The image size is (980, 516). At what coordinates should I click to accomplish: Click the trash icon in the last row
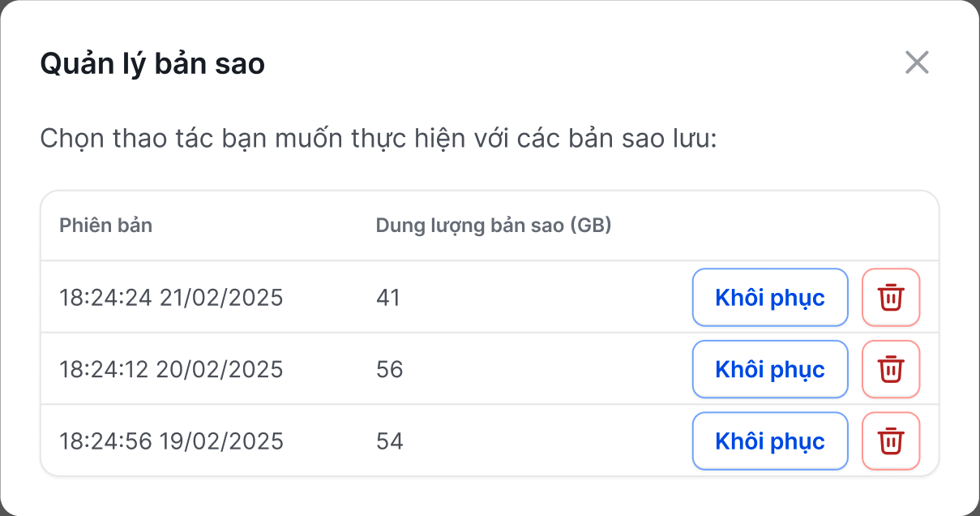pos(890,440)
